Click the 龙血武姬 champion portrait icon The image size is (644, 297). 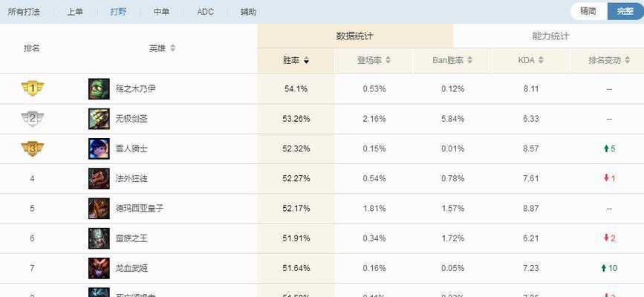pos(99,267)
